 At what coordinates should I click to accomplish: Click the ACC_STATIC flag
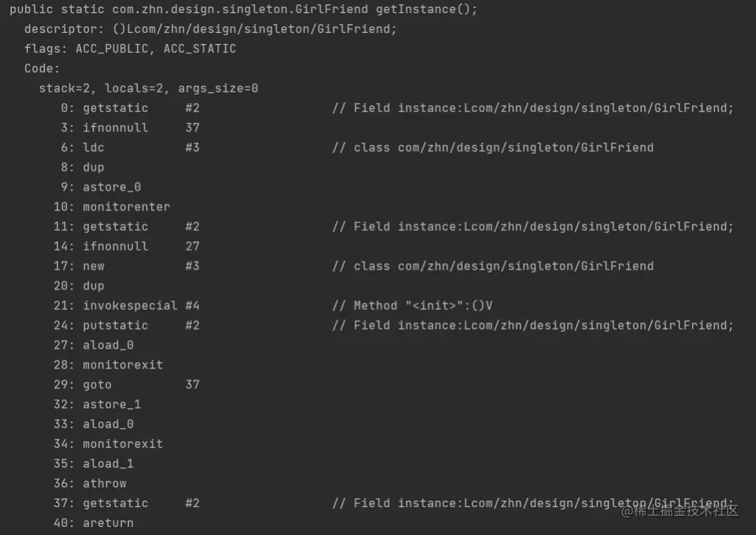point(199,49)
